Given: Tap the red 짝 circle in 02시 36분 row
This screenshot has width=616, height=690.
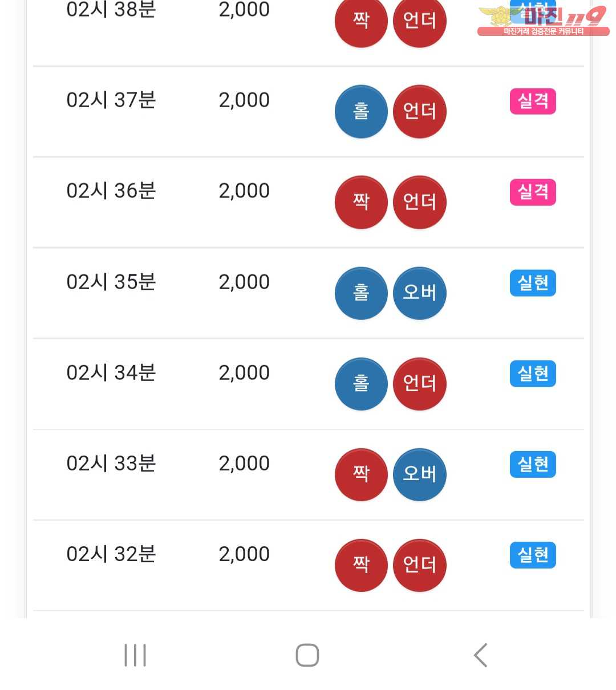Looking at the screenshot, I should [361, 202].
